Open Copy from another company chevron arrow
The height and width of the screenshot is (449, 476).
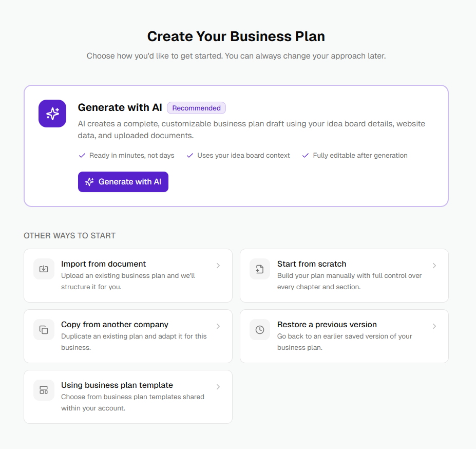click(x=218, y=326)
